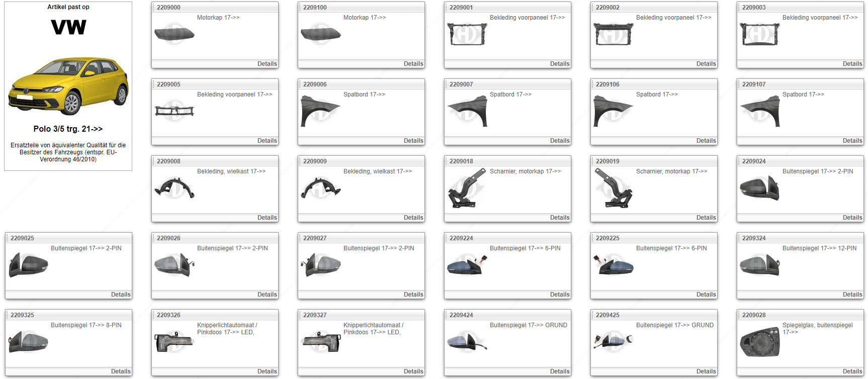Viewport: 868px width, 379px height.
Task: Click the article number header 2209005
Action: [x=168, y=84]
